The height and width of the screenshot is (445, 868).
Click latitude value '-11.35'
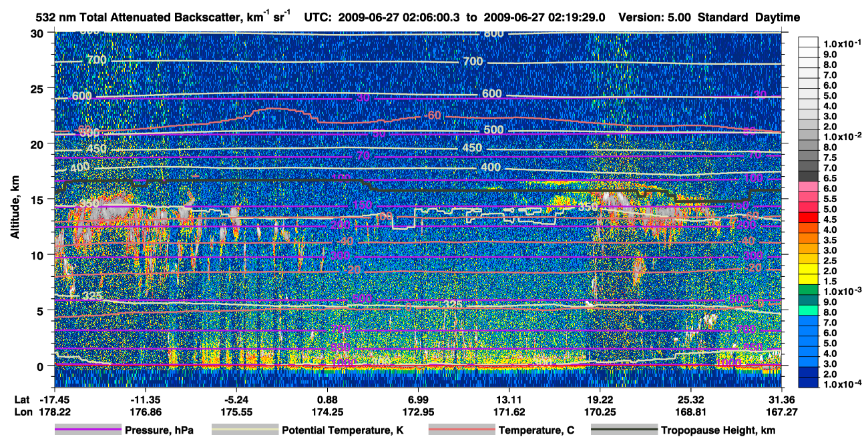[x=145, y=400]
